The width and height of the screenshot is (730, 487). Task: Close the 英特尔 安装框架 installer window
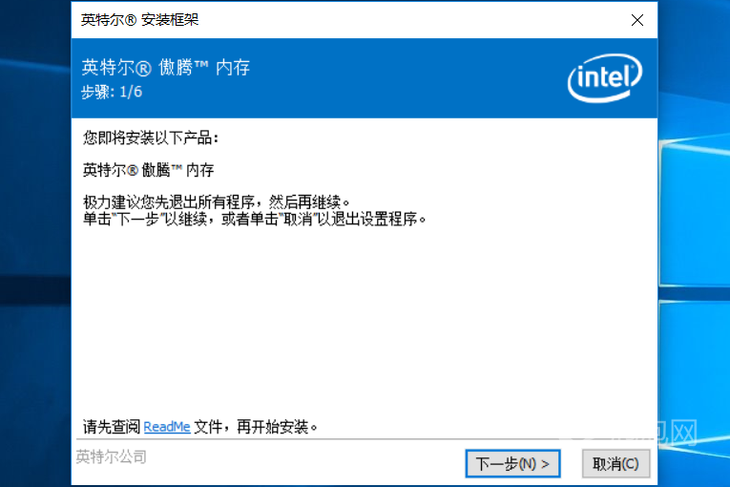(x=637, y=20)
